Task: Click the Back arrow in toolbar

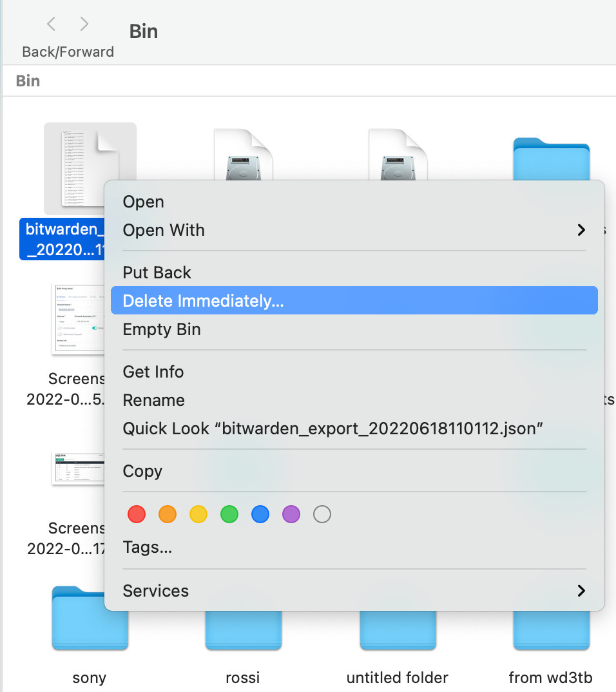Action: 52,25
